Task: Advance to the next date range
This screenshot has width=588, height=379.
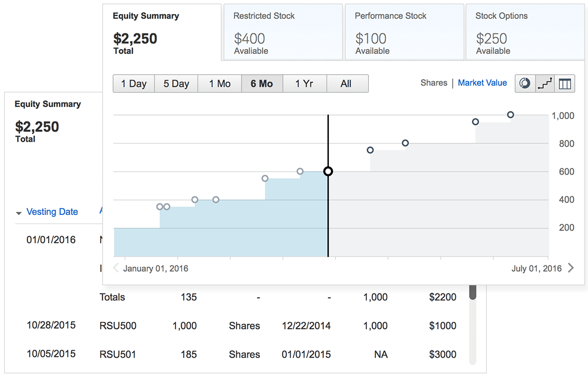Action: point(571,268)
